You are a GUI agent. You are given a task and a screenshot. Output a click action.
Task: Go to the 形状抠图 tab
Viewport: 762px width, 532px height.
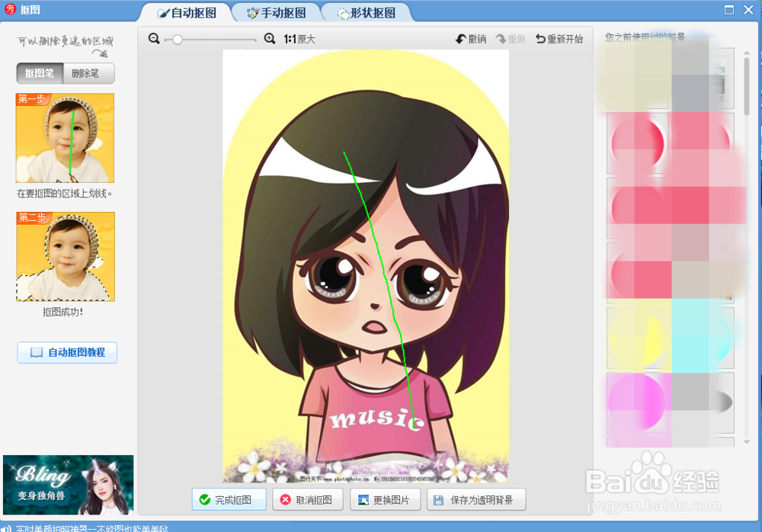click(367, 13)
